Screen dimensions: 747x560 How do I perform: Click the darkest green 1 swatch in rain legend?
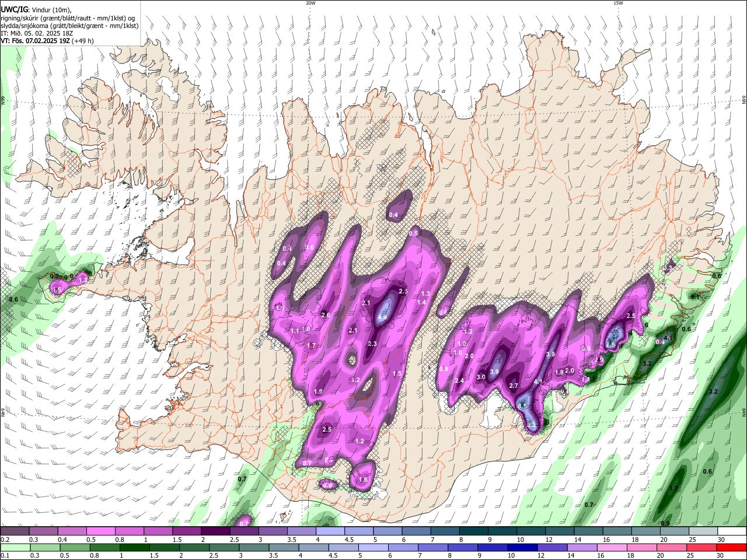(134, 547)
